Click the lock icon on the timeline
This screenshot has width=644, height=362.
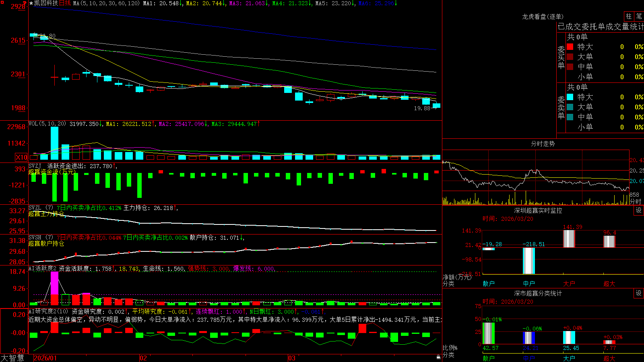click(439, 357)
